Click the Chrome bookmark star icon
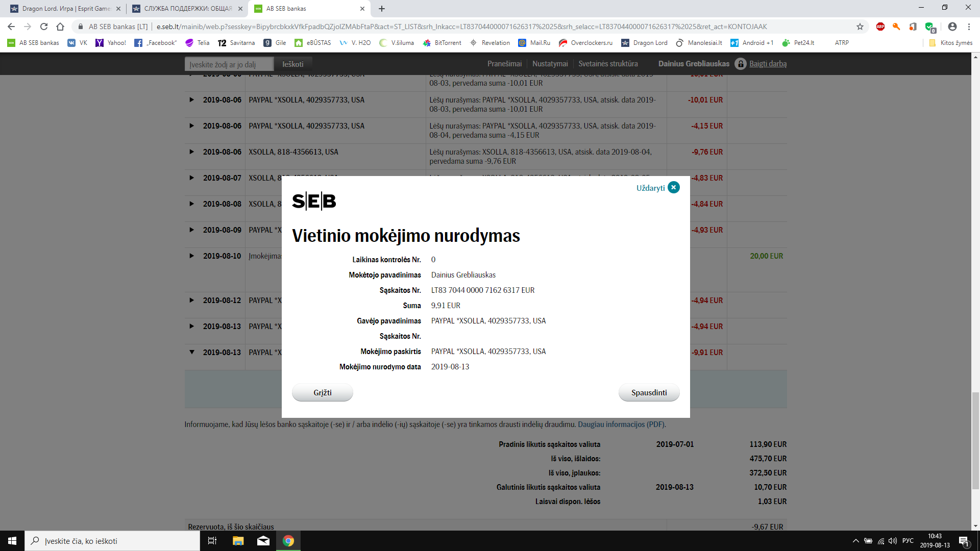This screenshot has width=980, height=551. 860,27
